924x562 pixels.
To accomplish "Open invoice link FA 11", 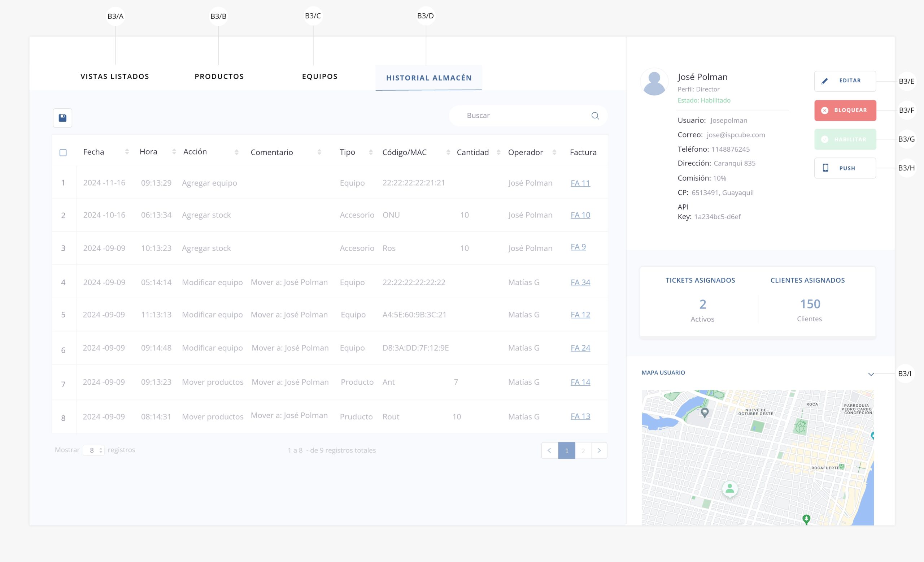I will pyautogui.click(x=580, y=183).
